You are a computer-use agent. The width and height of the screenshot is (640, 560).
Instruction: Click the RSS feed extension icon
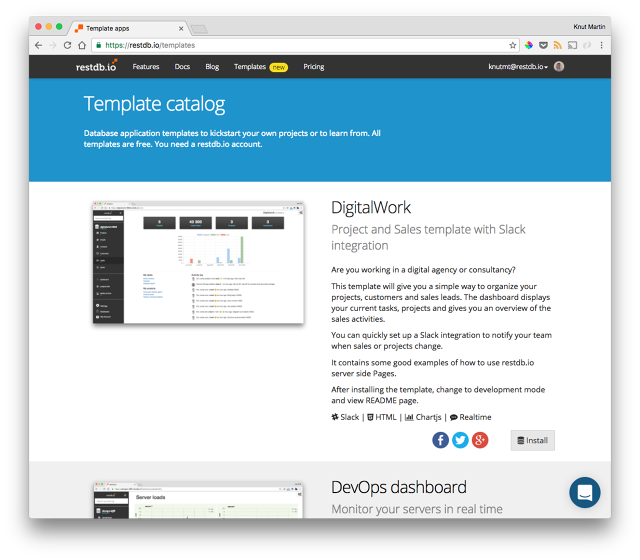point(558,45)
